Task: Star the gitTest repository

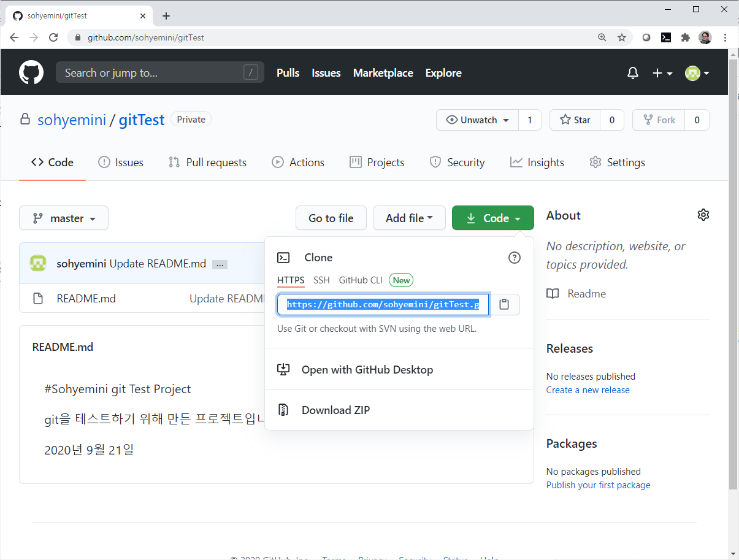Action: [x=575, y=120]
